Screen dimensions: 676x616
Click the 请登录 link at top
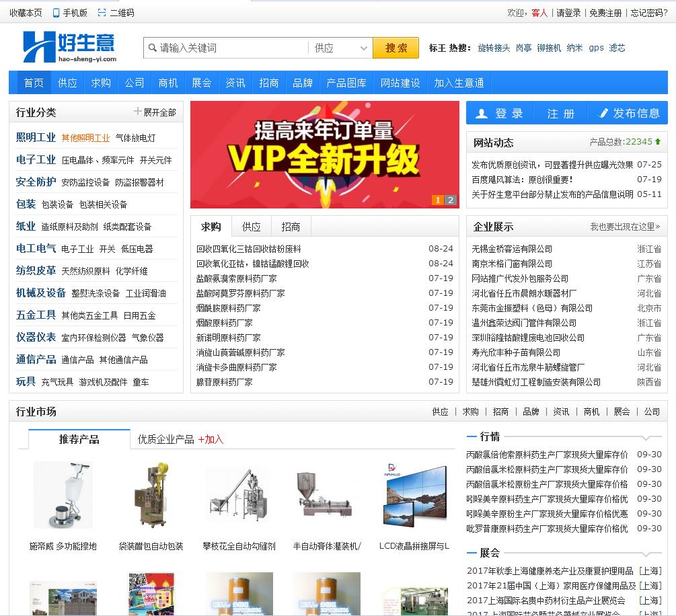pyautogui.click(x=568, y=13)
